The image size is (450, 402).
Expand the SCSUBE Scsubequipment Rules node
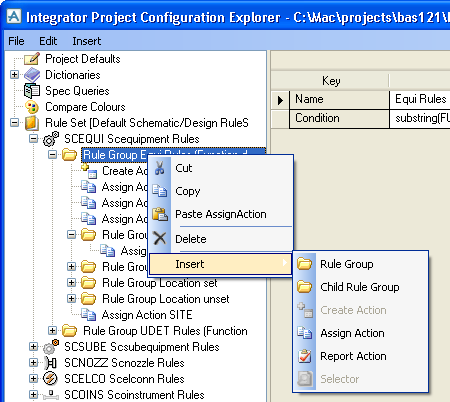click(x=33, y=347)
